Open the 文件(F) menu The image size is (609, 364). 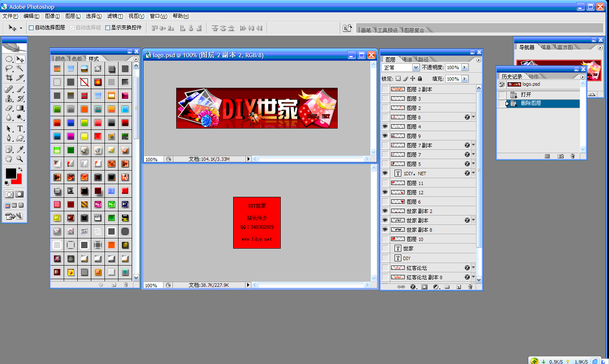[x=10, y=16]
